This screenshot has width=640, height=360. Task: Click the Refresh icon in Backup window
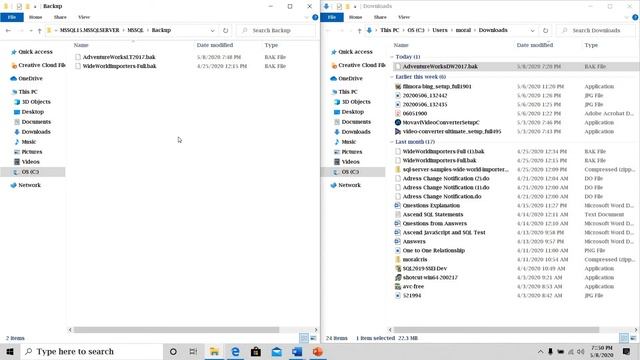point(225,30)
